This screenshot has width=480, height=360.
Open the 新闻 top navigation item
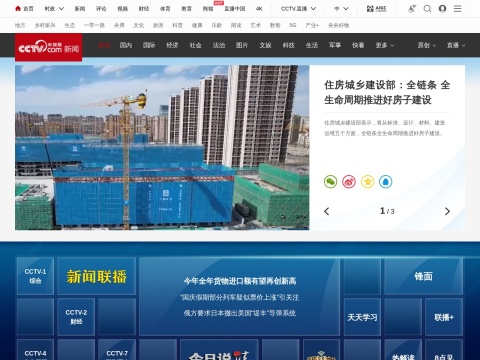pyautogui.click(x=80, y=9)
